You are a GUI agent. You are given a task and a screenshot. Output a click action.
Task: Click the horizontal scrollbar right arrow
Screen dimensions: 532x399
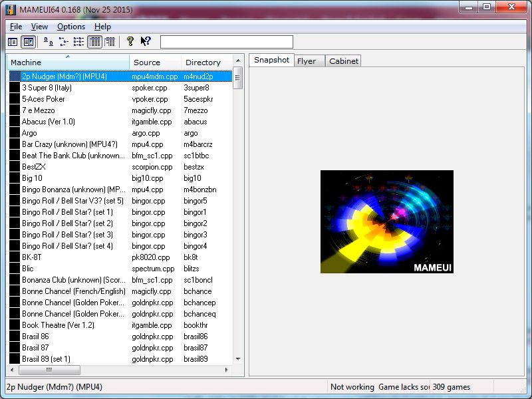pos(227,370)
